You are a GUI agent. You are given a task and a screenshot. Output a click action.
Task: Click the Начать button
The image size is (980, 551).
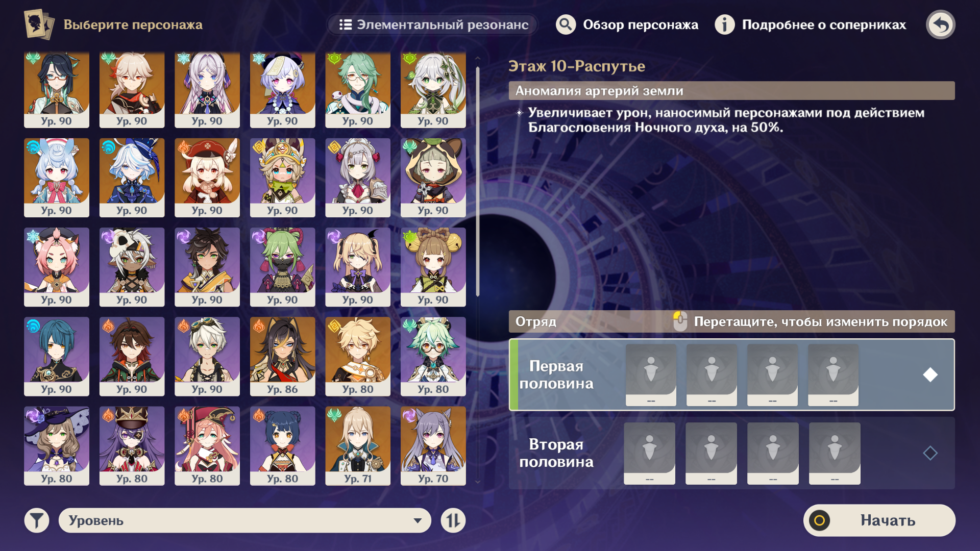pyautogui.click(x=879, y=520)
